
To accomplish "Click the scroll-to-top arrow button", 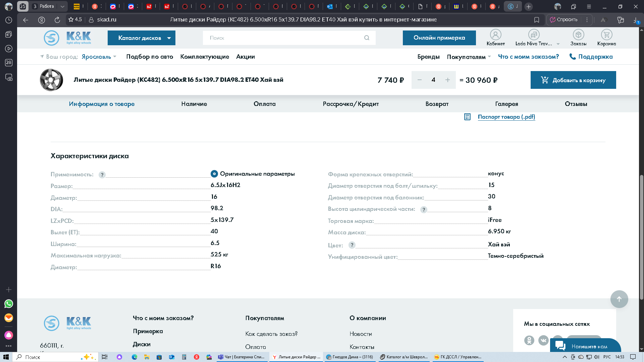I will point(619,299).
